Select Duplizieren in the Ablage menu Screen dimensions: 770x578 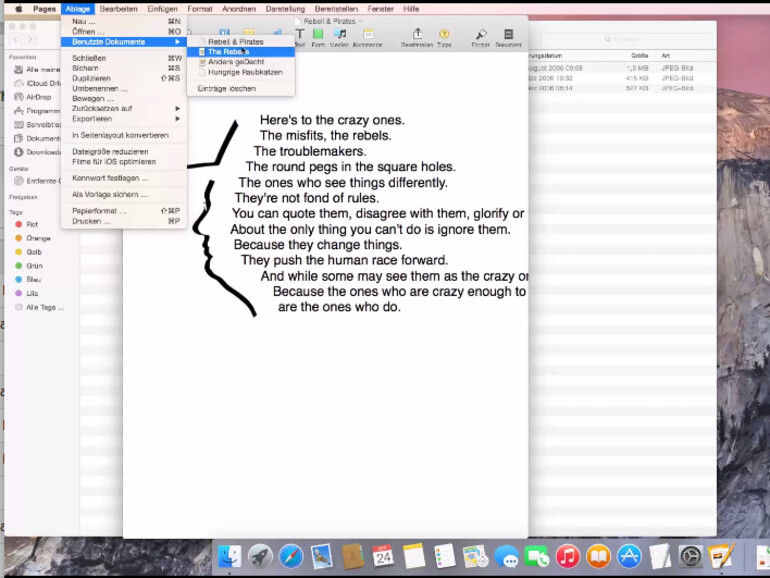pos(124,78)
